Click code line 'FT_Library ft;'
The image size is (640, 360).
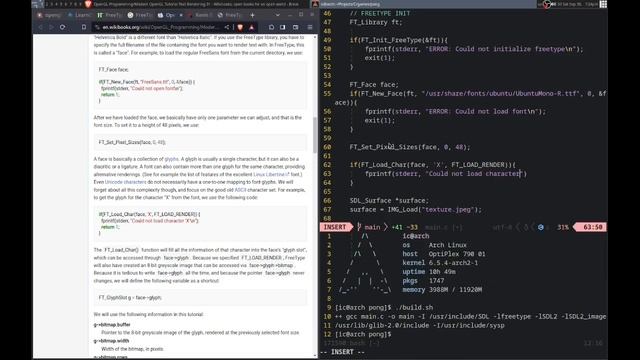point(376,22)
